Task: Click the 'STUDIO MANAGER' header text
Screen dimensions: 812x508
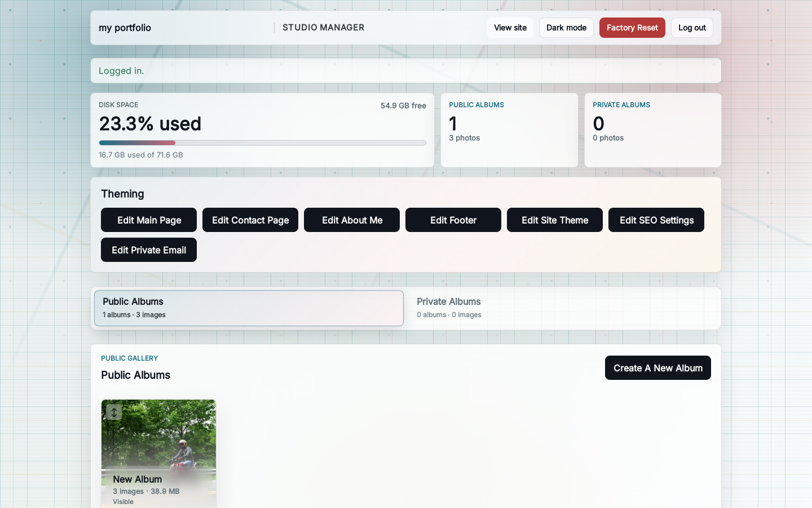Action: [x=324, y=28]
